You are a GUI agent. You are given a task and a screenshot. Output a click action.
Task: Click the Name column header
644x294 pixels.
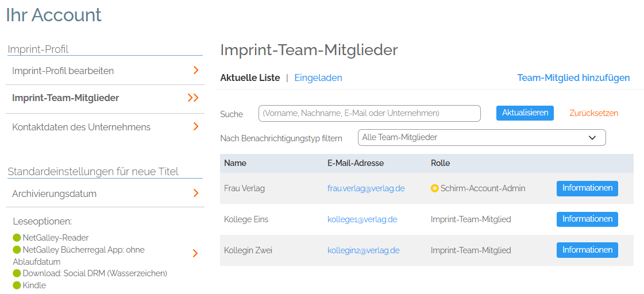pyautogui.click(x=236, y=163)
